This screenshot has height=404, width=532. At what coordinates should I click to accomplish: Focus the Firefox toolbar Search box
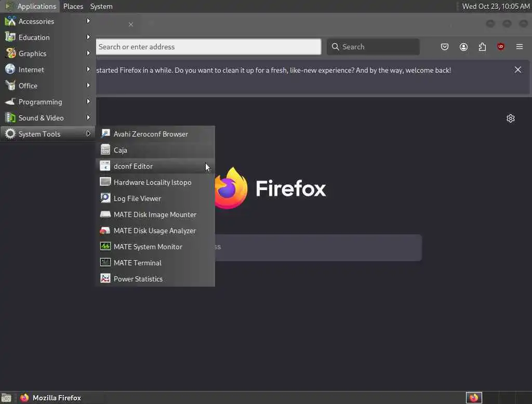[x=373, y=47]
